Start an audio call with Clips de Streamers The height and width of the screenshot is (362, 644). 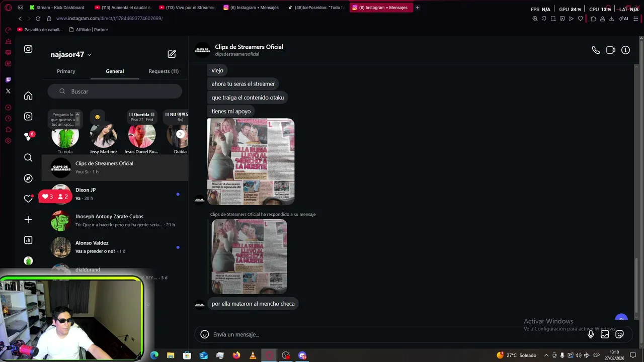pyautogui.click(x=596, y=50)
